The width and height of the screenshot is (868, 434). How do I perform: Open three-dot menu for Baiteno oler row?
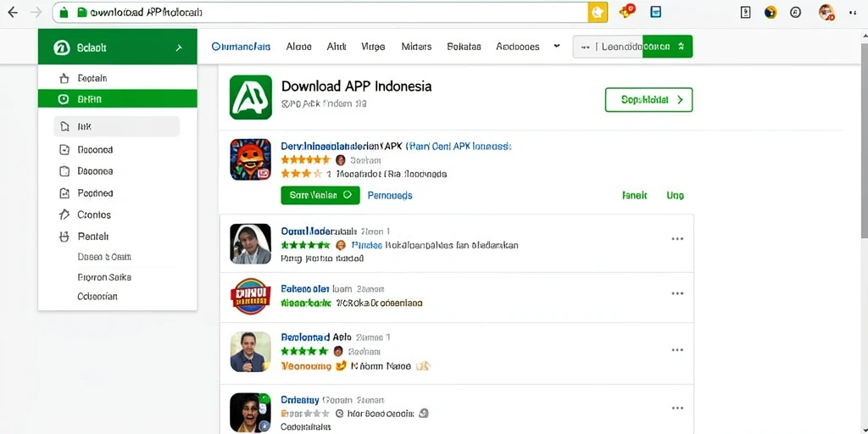coord(677,293)
